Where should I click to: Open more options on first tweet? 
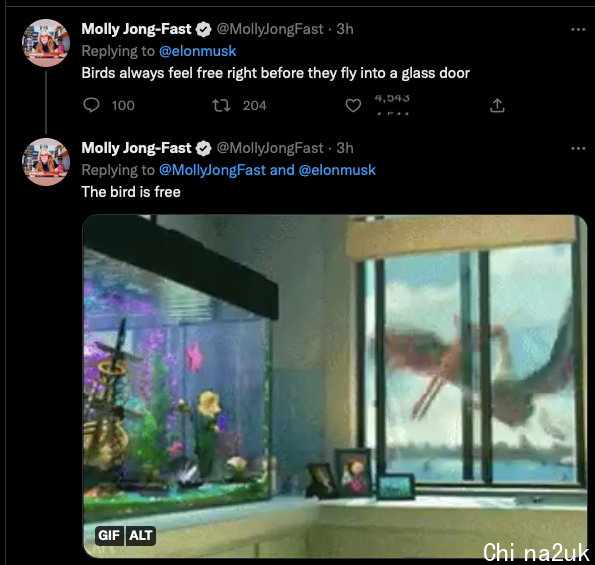578,29
